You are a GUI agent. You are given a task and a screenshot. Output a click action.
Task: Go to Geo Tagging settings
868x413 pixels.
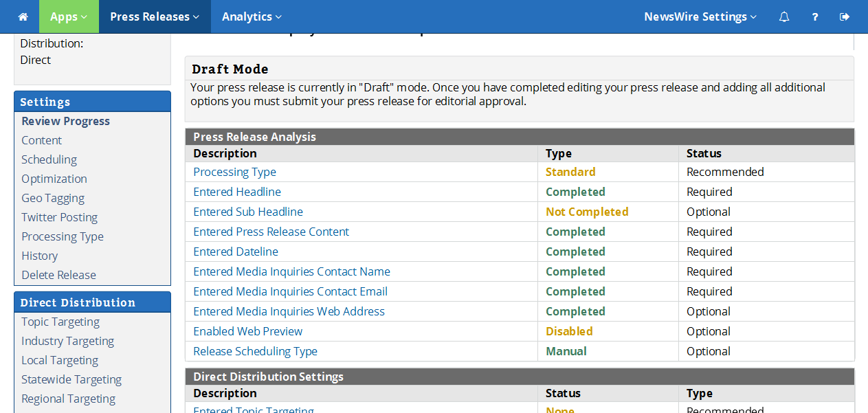tap(53, 198)
